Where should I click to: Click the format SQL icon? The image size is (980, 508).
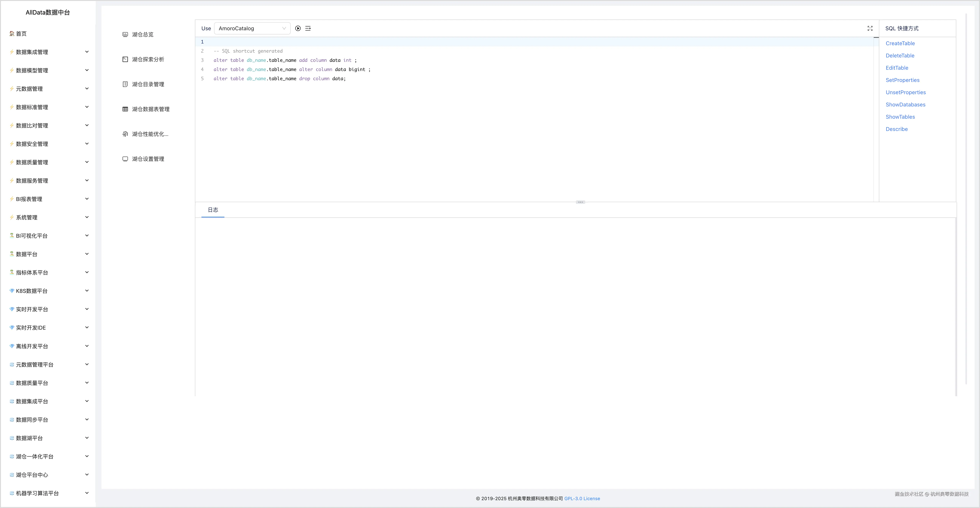[x=308, y=29]
